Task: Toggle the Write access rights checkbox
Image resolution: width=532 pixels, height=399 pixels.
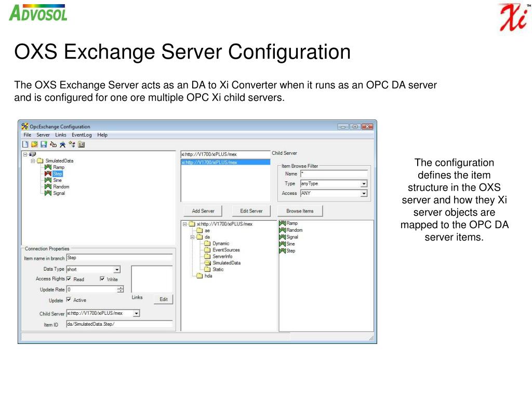Action: (x=102, y=279)
